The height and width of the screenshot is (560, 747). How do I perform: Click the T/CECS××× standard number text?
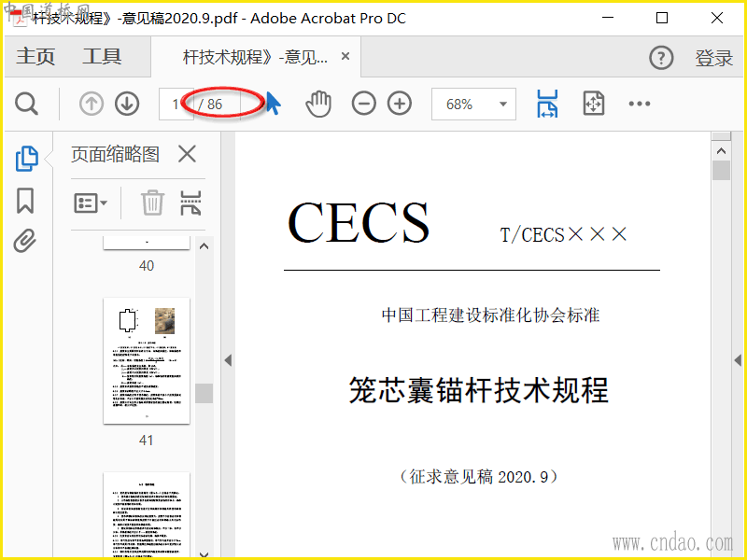(x=564, y=235)
